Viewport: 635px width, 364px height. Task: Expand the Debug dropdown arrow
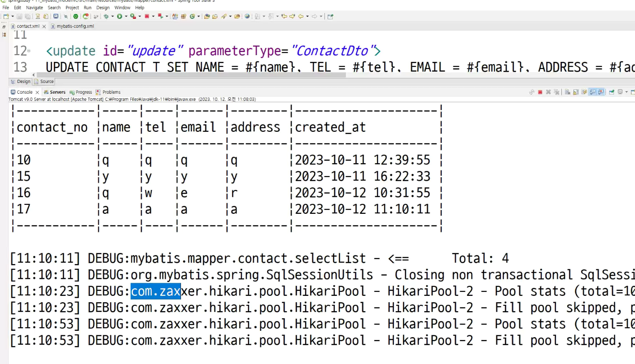[112, 16]
